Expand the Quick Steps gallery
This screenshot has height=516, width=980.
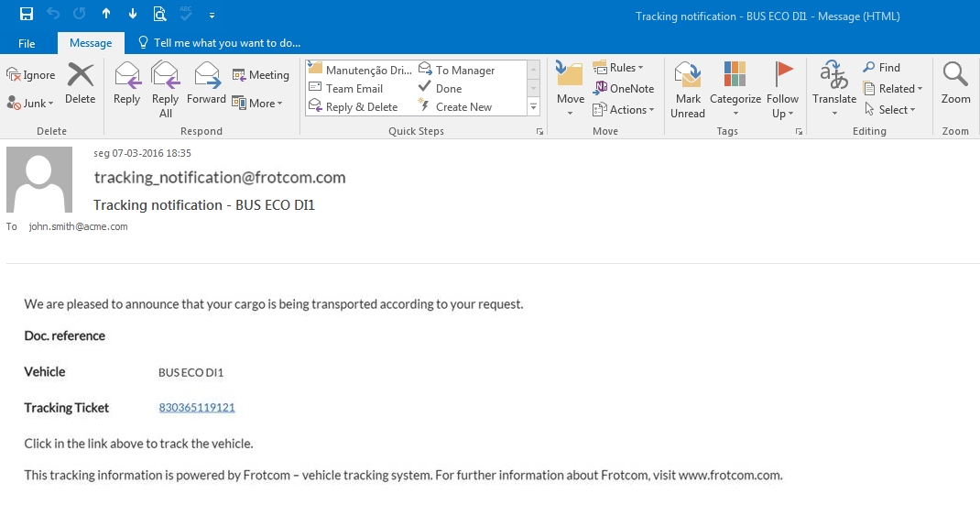533,107
